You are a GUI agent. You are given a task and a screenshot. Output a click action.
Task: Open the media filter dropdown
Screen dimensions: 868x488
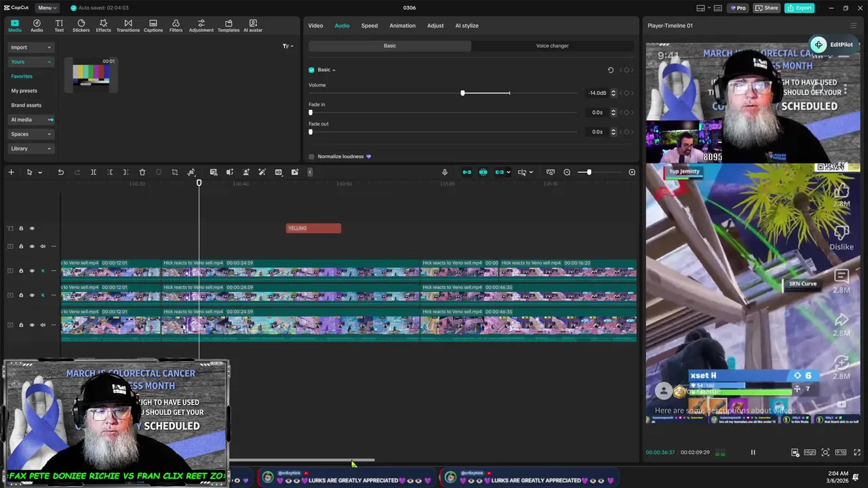288,46
